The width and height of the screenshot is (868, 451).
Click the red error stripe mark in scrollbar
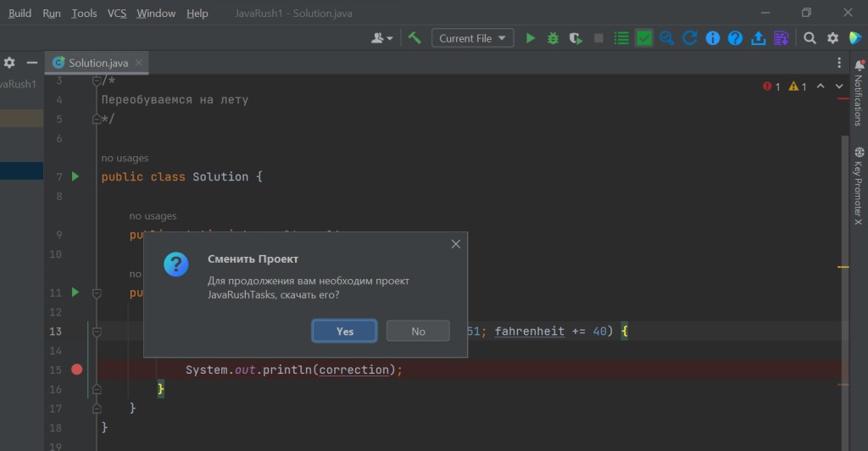click(x=843, y=99)
